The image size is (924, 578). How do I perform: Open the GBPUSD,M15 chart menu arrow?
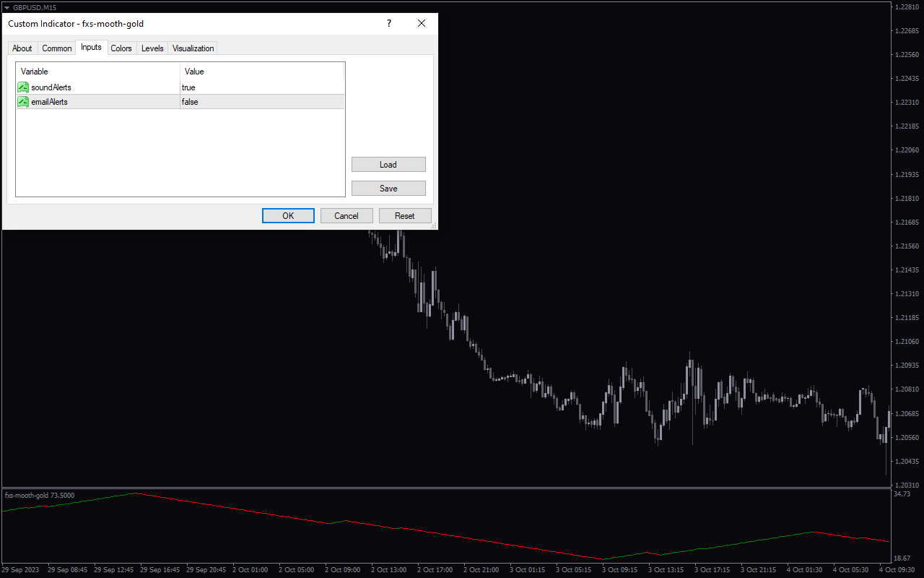6,7
